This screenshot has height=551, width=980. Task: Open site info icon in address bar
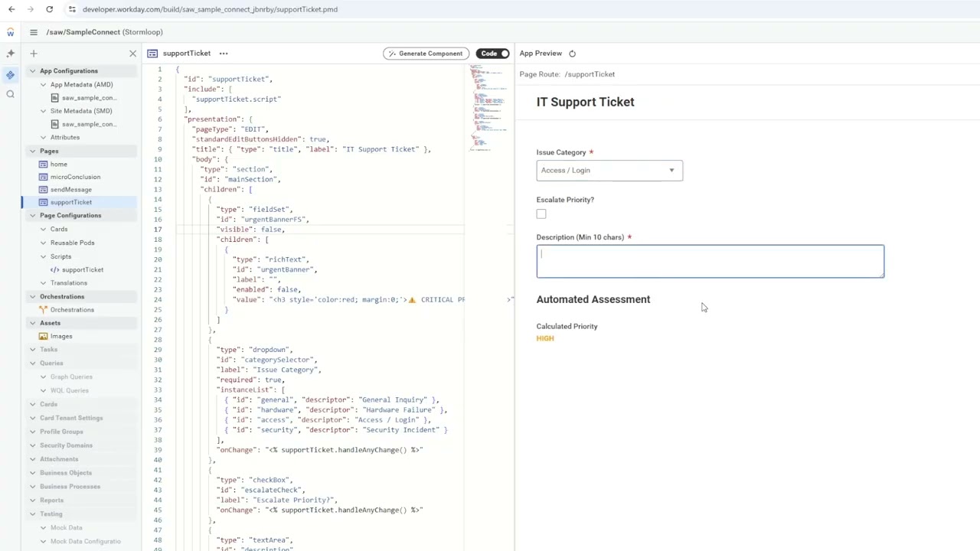click(x=72, y=9)
